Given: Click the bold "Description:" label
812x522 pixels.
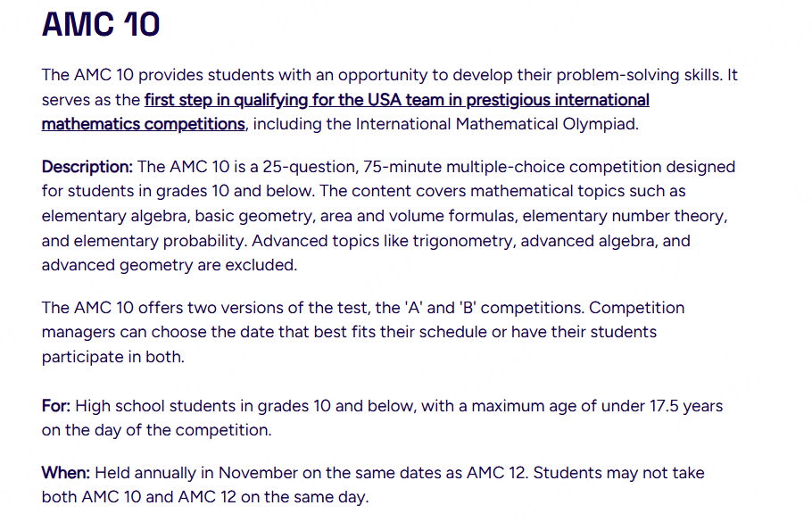Looking at the screenshot, I should 87,167.
